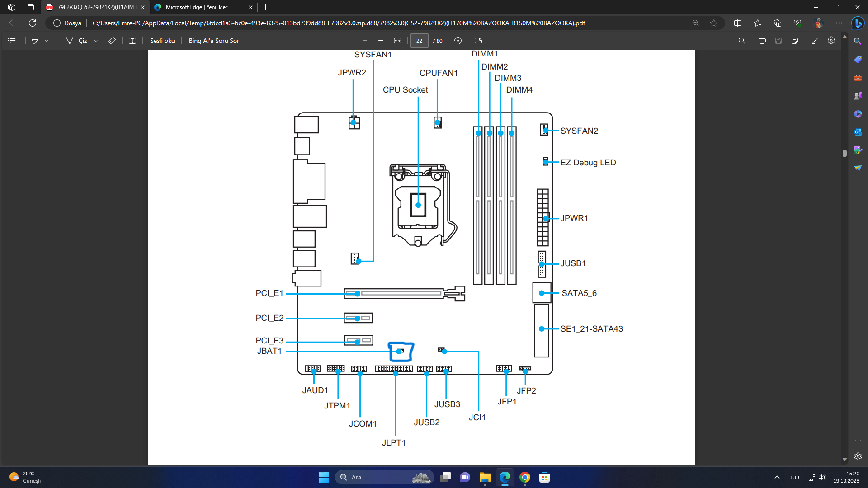
Task: Open sidebar search icon
Action: point(858,41)
